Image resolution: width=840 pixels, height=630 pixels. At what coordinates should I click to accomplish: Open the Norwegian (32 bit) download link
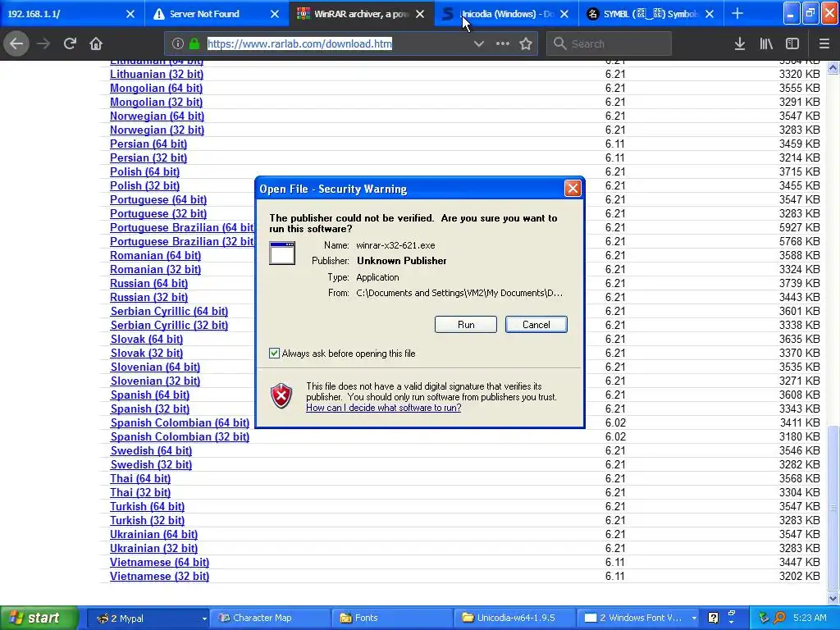157,130
